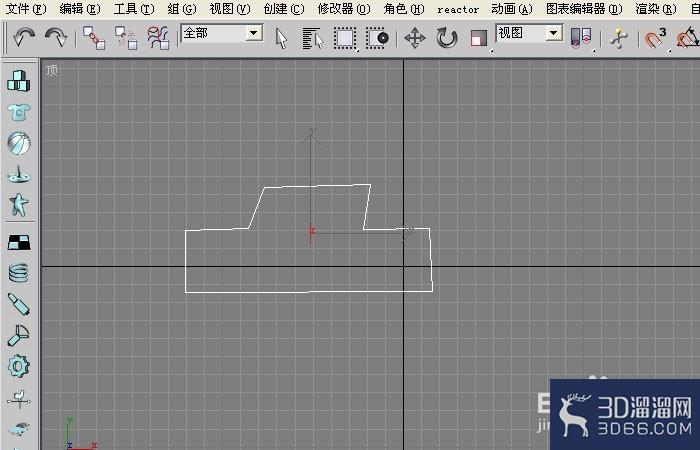The image size is (700, 450).
Task: Open the 创建(C) menu
Action: (x=284, y=9)
